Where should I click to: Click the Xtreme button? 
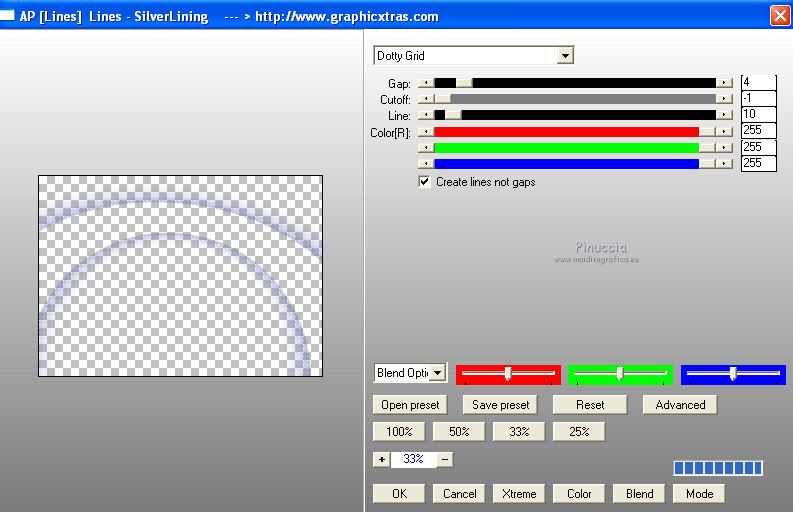point(519,494)
